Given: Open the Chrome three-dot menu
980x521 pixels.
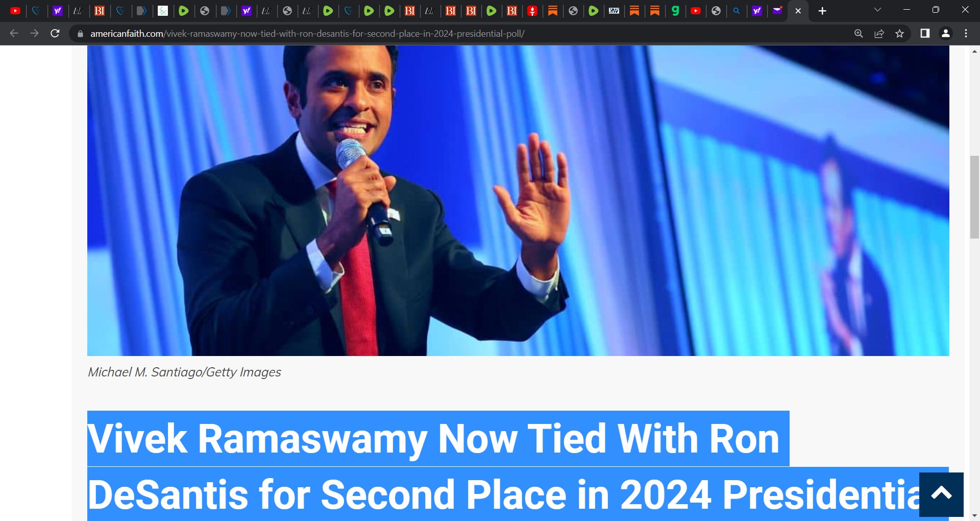Looking at the screenshot, I should click(966, 34).
